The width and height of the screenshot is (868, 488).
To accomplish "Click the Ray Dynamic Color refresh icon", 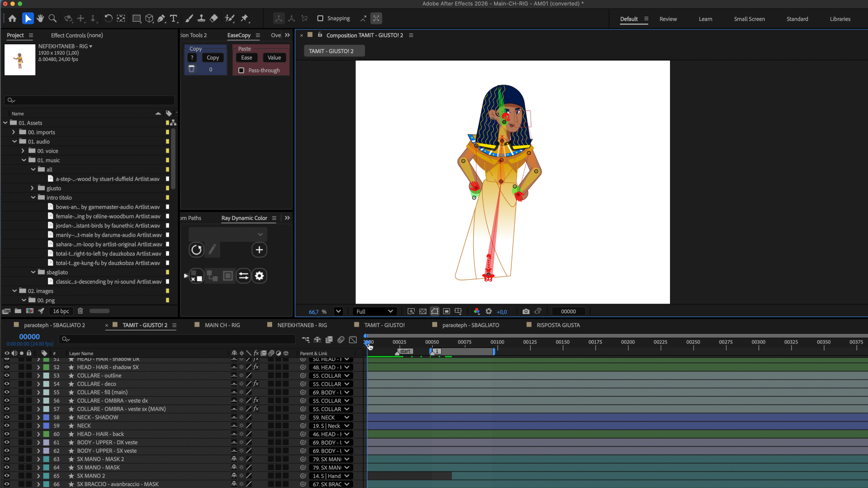I will 196,250.
